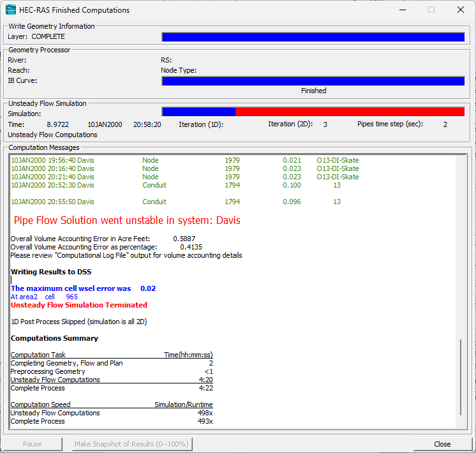The width and height of the screenshot is (476, 453).
Task: Click the 'Computation Speed' table header
Action: 40,405
